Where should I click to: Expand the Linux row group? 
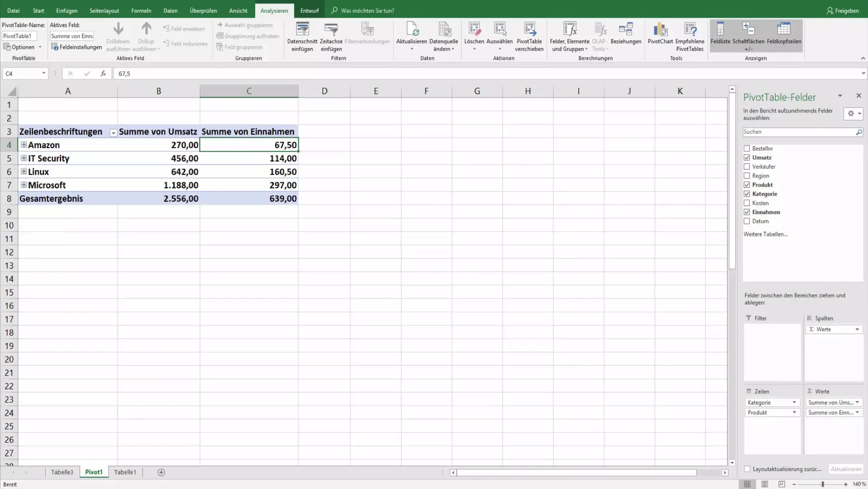[x=24, y=172]
